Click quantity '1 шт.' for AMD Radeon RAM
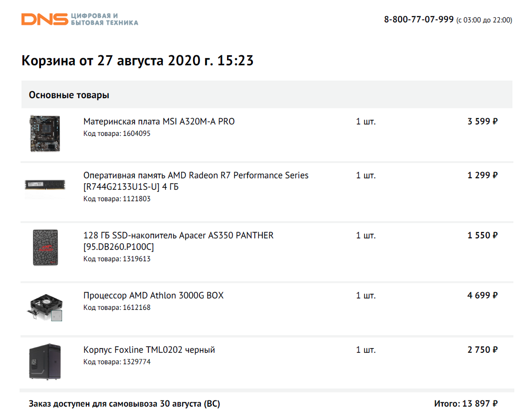The width and height of the screenshot is (532, 419). [366, 175]
